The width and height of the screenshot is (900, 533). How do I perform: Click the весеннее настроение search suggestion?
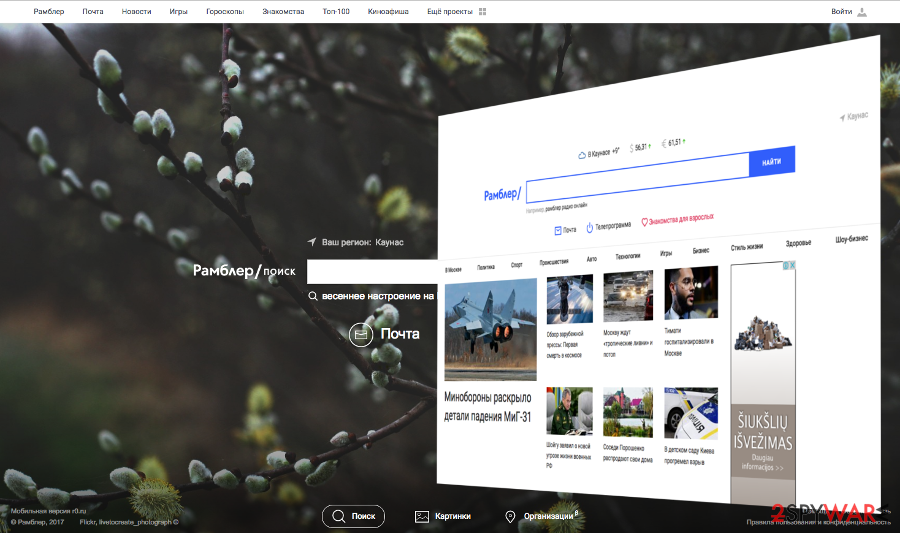[378, 296]
